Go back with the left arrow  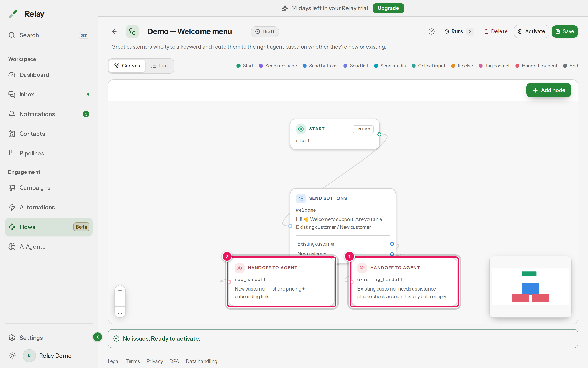[x=114, y=31]
